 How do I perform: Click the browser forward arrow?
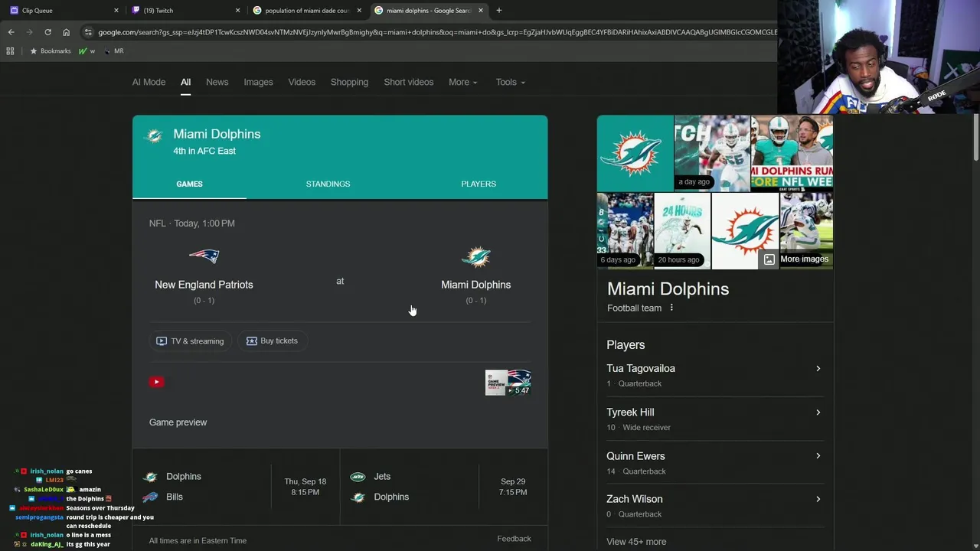(x=29, y=32)
